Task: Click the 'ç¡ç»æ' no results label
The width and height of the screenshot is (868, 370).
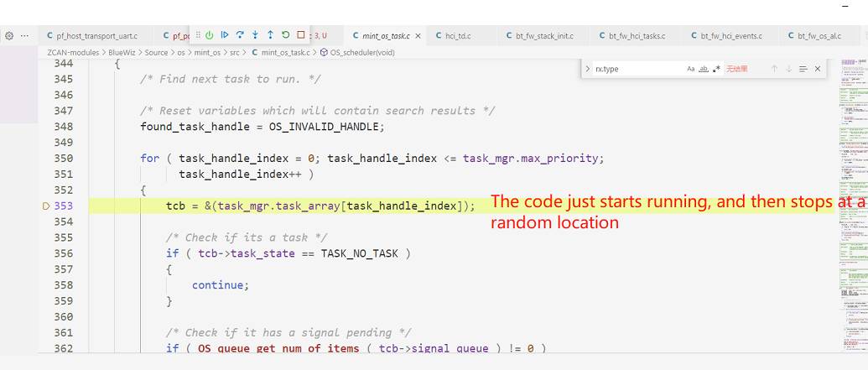Action: [x=737, y=70]
